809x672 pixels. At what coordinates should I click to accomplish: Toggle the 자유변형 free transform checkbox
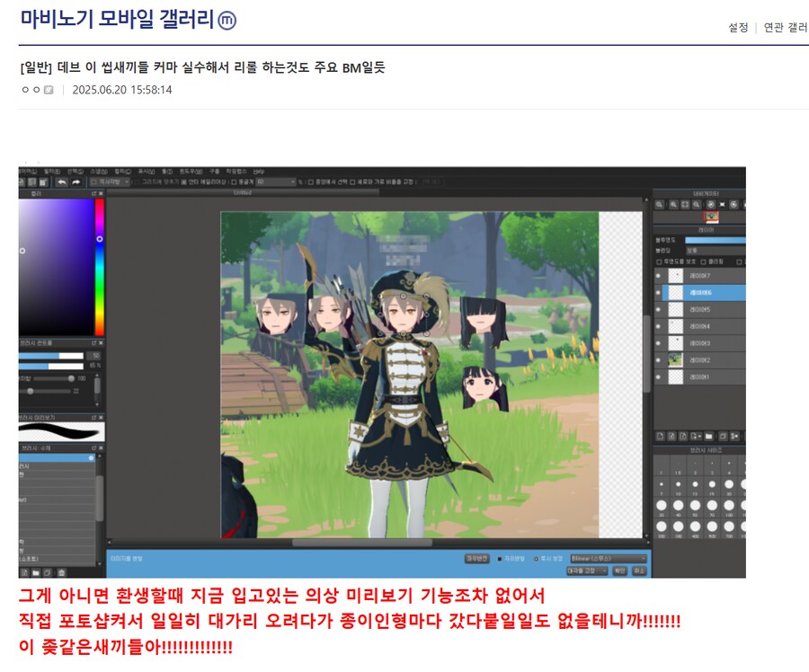pos(500,559)
